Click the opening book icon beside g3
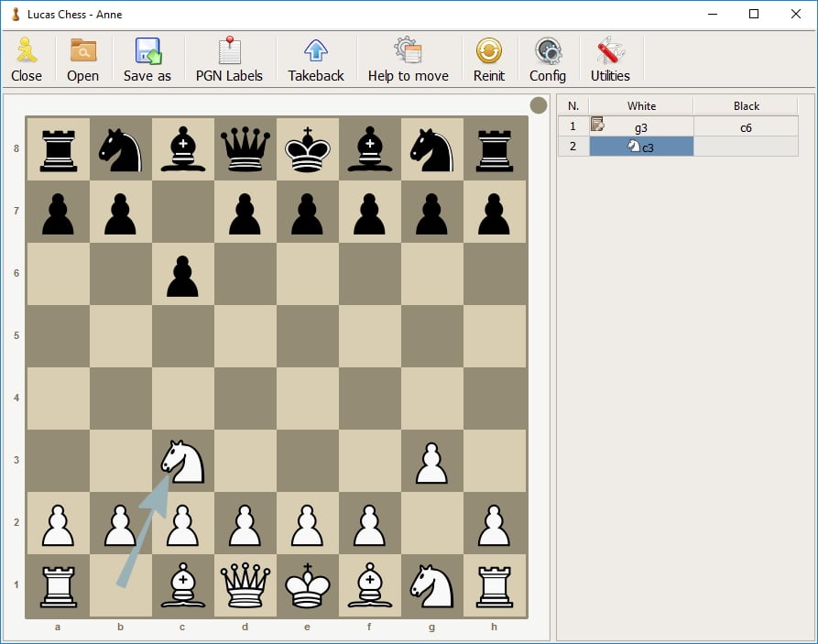The height and width of the screenshot is (644, 818). [x=597, y=126]
